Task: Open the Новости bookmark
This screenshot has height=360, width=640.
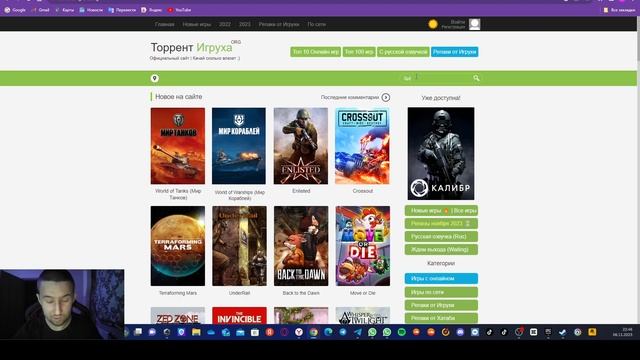Action: click(91, 10)
